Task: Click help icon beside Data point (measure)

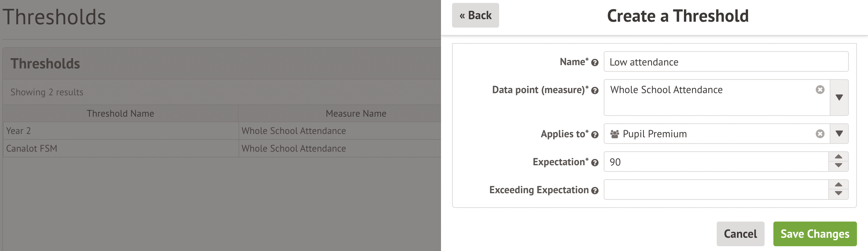Action: [594, 91]
